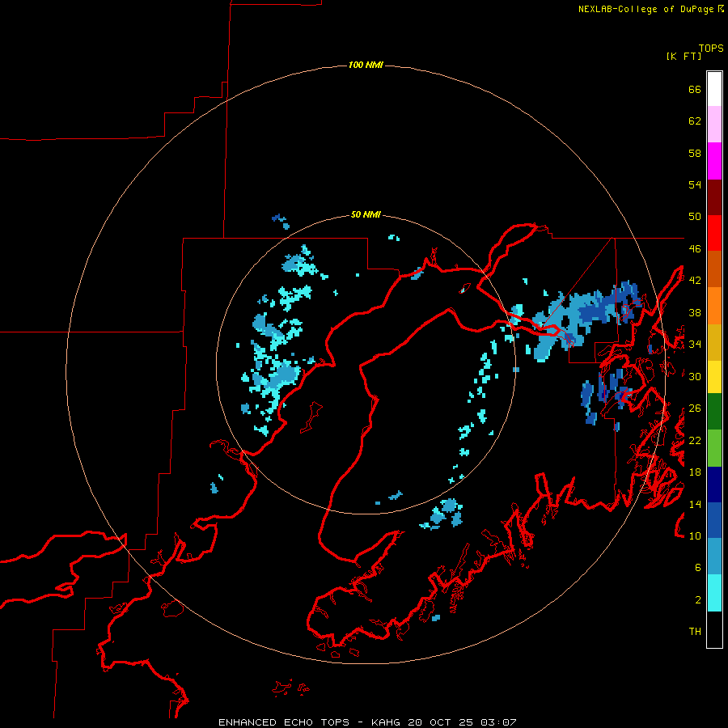Click the black TH threshold swatch
The width and height of the screenshot is (728, 728).
[714, 629]
